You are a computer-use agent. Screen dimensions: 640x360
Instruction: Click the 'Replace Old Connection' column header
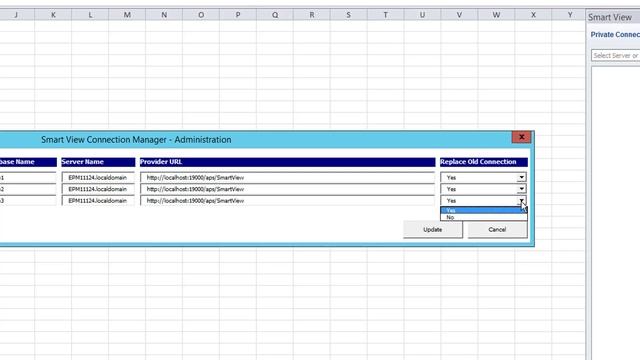[484, 162]
